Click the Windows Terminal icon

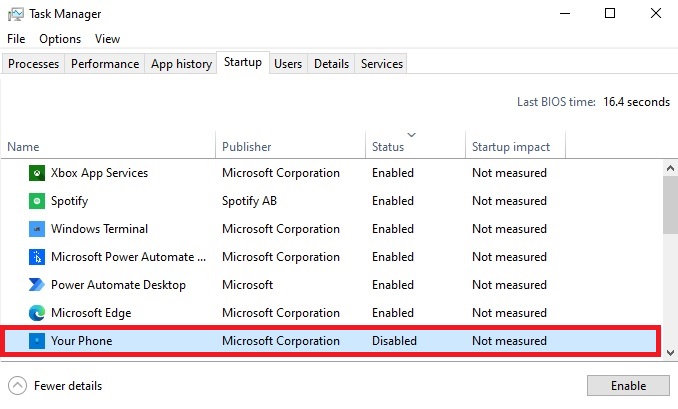pyautogui.click(x=37, y=229)
